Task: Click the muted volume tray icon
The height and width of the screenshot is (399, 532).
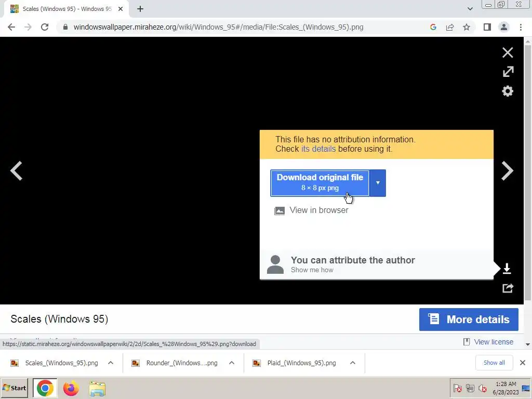Action: (x=482, y=388)
